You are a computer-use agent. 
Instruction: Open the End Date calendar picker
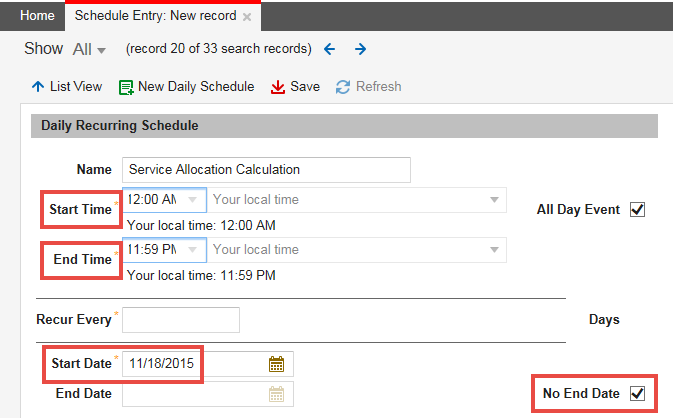tap(277, 394)
